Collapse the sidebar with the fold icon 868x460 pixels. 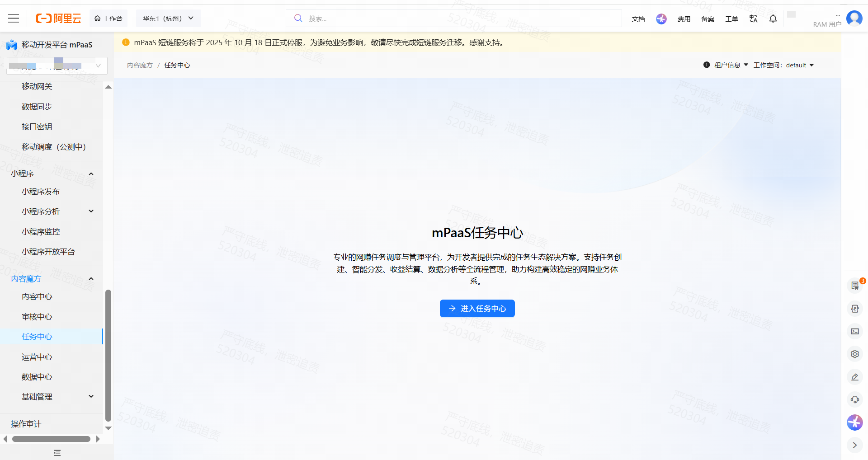coord(57,453)
